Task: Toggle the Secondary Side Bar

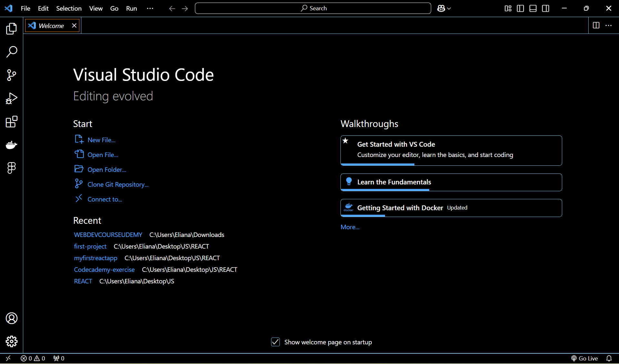Action: pyautogui.click(x=545, y=8)
